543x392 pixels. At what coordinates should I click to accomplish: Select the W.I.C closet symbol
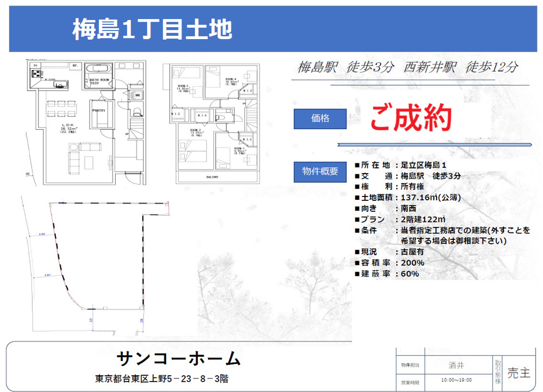(x=203, y=115)
